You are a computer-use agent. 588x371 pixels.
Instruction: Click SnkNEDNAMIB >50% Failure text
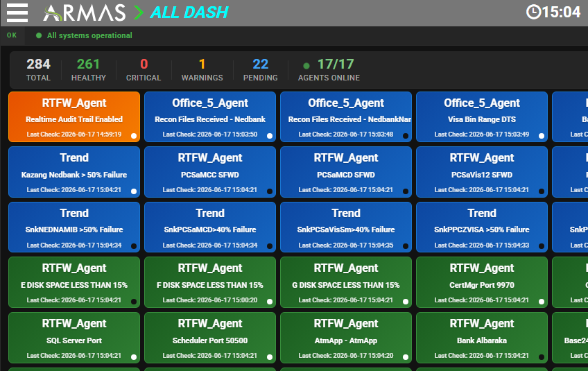click(74, 230)
